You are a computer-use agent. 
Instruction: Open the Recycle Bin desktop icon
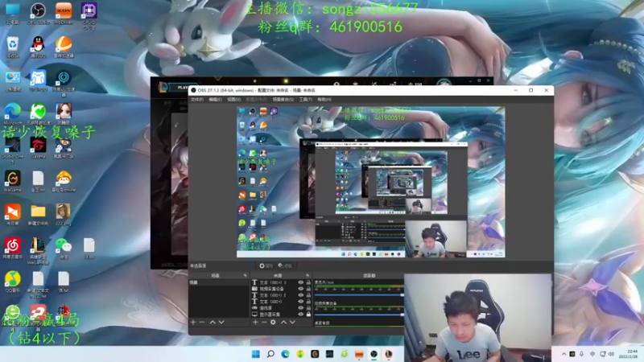[13, 47]
